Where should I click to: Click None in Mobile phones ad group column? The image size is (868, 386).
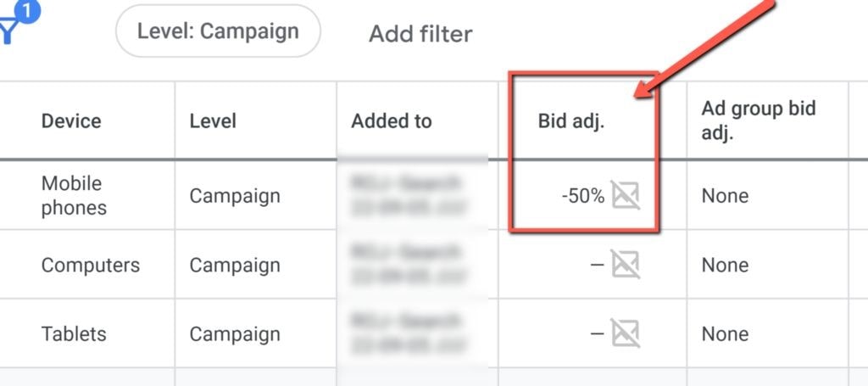click(x=725, y=196)
